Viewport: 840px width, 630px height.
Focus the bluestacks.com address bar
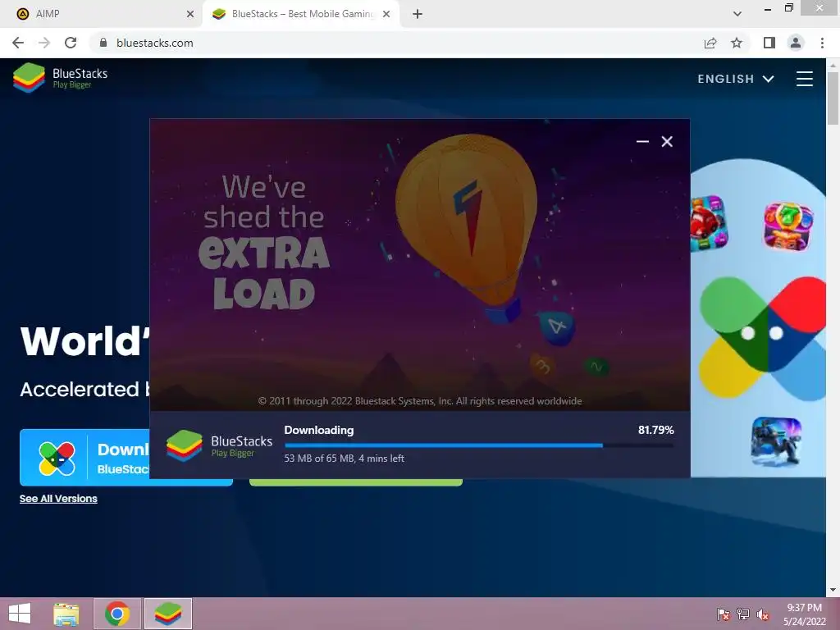tap(396, 43)
